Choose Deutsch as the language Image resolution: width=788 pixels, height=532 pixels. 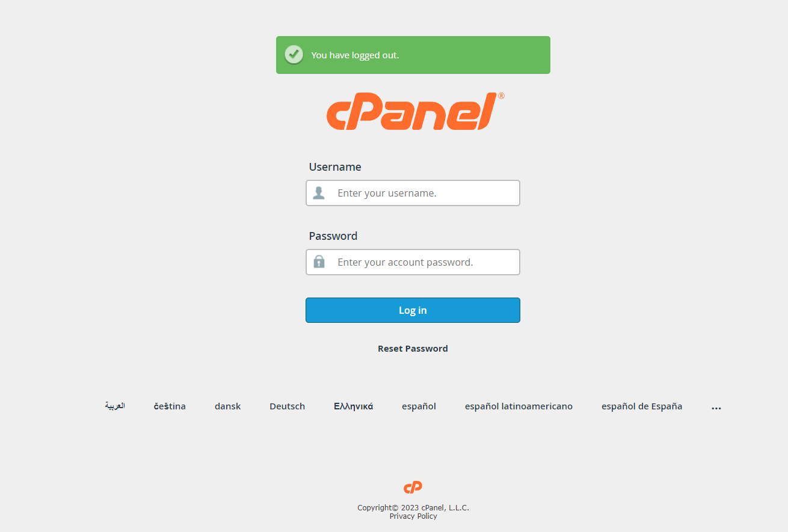click(287, 406)
